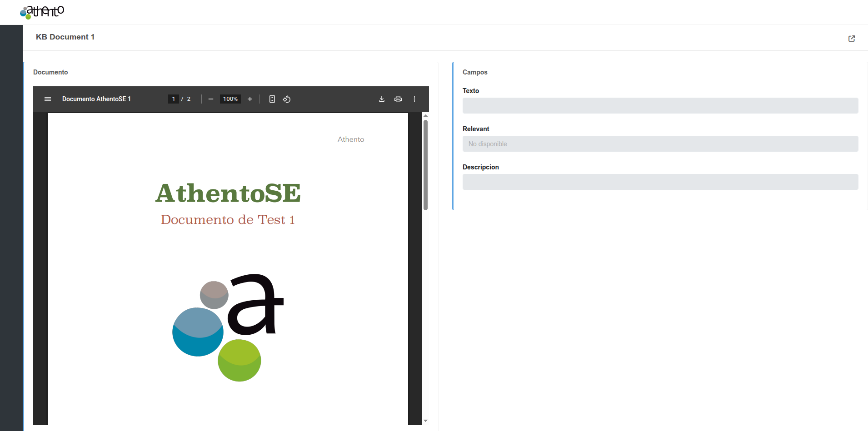Click the PDF page number box
The height and width of the screenshot is (431, 868).
click(173, 99)
